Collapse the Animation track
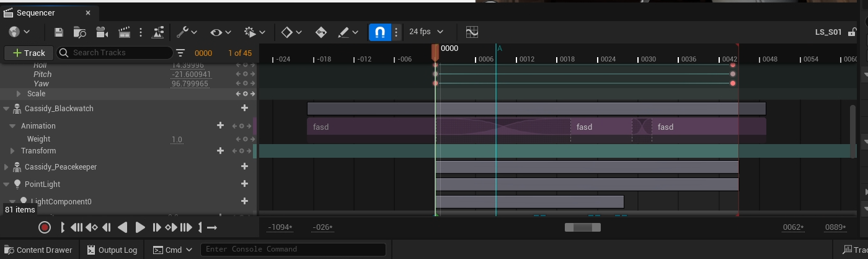The image size is (868, 259). click(13, 126)
